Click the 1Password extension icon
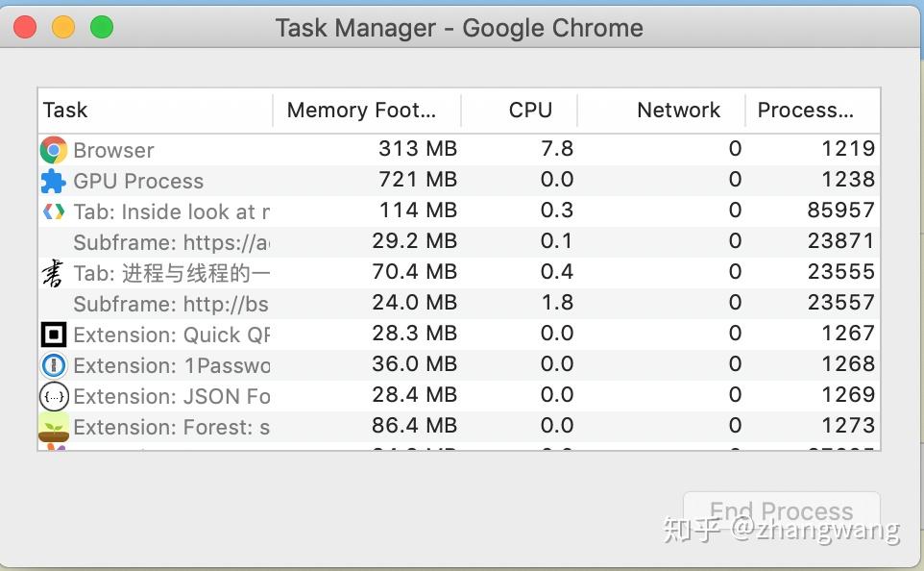The width and height of the screenshot is (924, 571). [x=54, y=365]
